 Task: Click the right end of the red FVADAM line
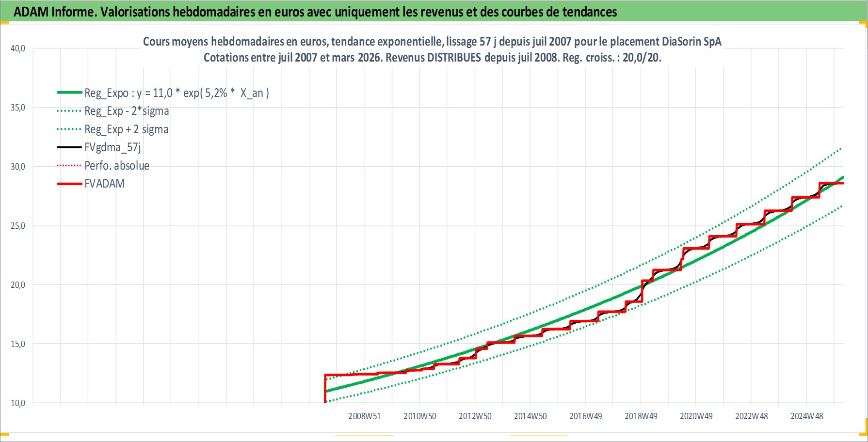[x=842, y=183]
